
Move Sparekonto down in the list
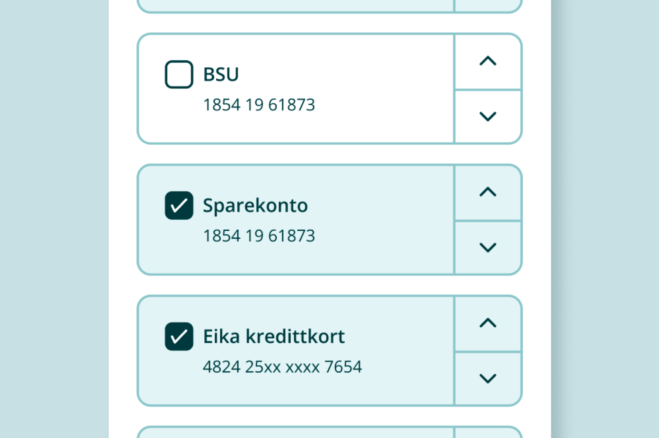coord(488,247)
